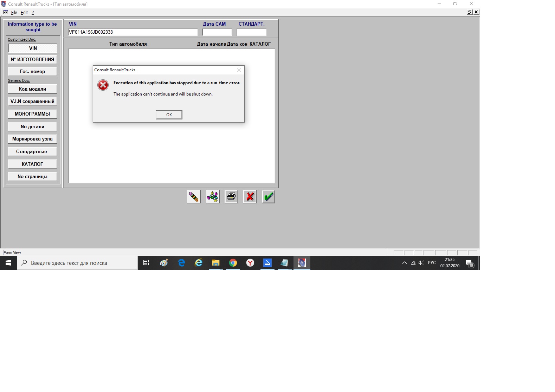Select the Маркировка узла button

[33, 139]
